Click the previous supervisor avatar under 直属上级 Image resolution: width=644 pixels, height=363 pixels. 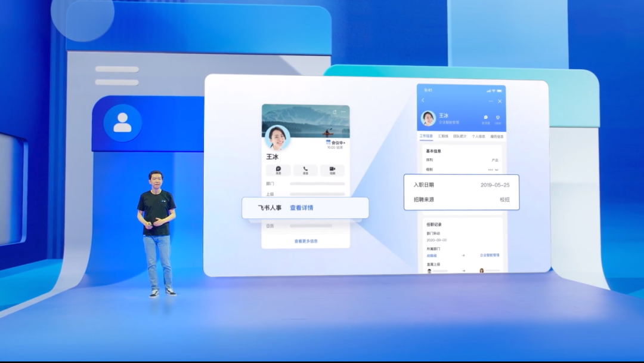429,271
